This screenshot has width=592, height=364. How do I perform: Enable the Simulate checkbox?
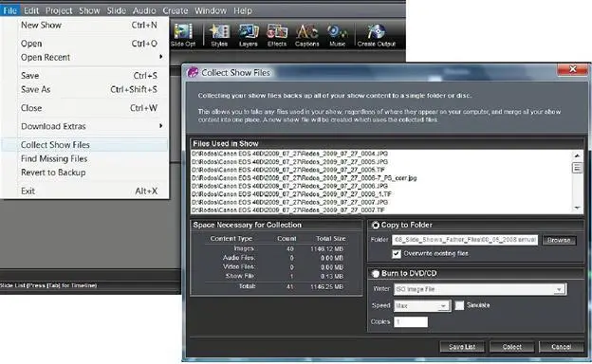point(459,305)
